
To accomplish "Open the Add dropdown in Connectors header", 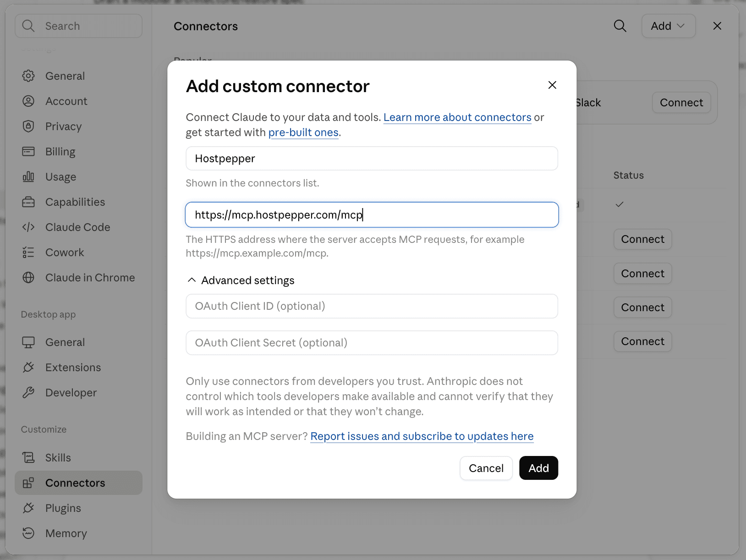I will tap(669, 26).
